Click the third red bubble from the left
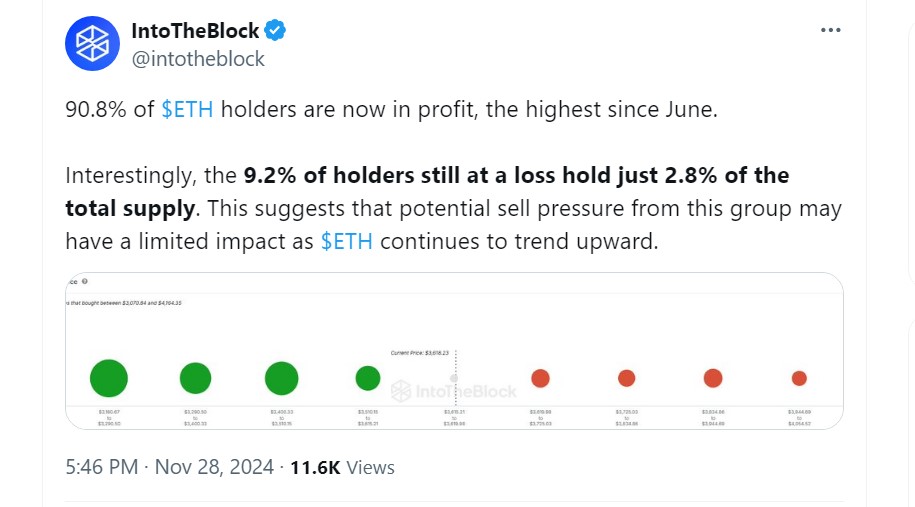This screenshot has height=507, width=915. click(713, 378)
